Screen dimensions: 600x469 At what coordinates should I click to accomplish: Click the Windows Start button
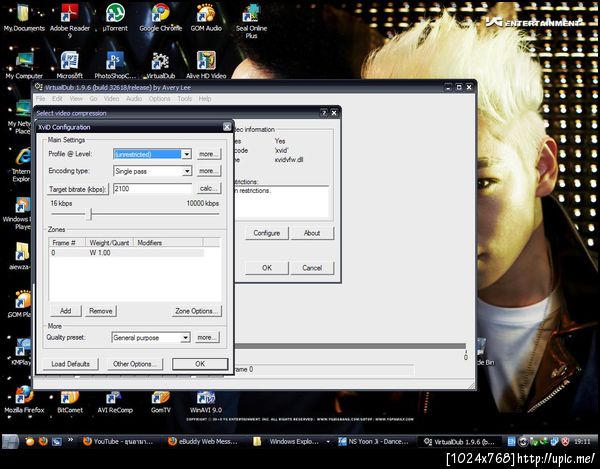tap(10, 442)
